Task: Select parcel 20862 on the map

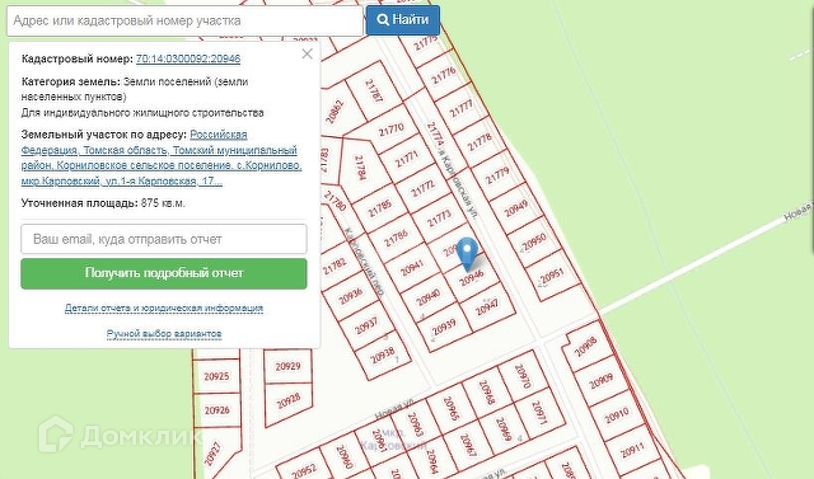Action: click(335, 111)
